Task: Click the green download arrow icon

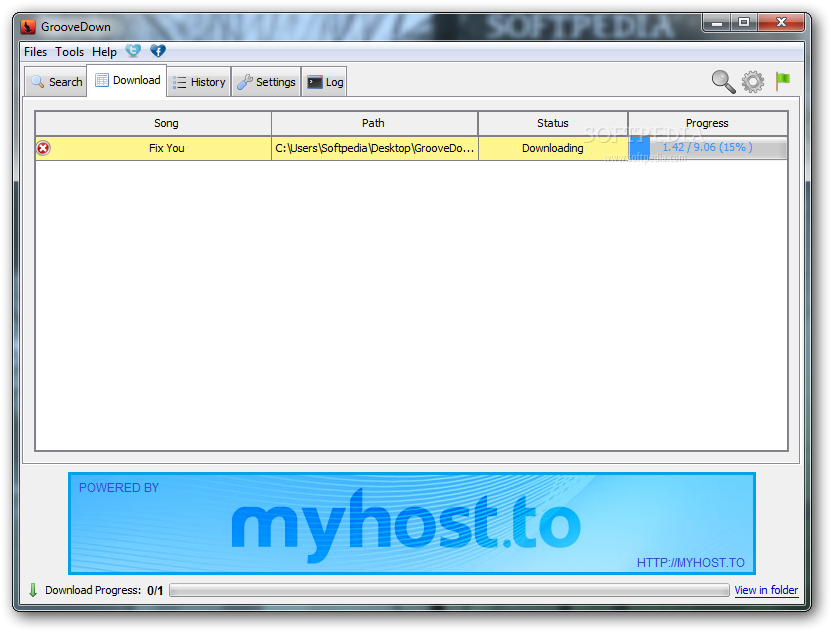Action: tap(33, 590)
